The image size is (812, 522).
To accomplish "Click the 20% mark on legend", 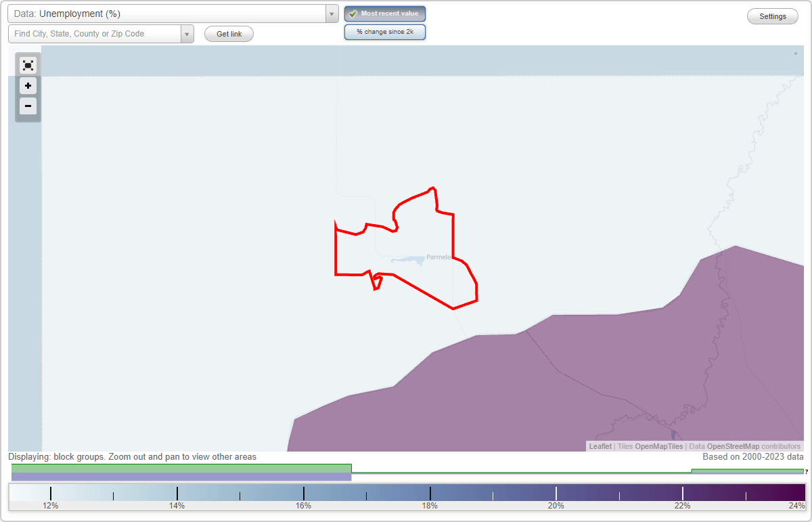I will coord(556,505).
